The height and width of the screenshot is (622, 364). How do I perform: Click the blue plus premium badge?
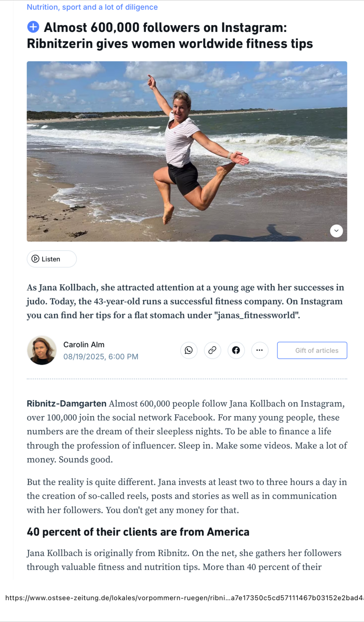point(33,27)
